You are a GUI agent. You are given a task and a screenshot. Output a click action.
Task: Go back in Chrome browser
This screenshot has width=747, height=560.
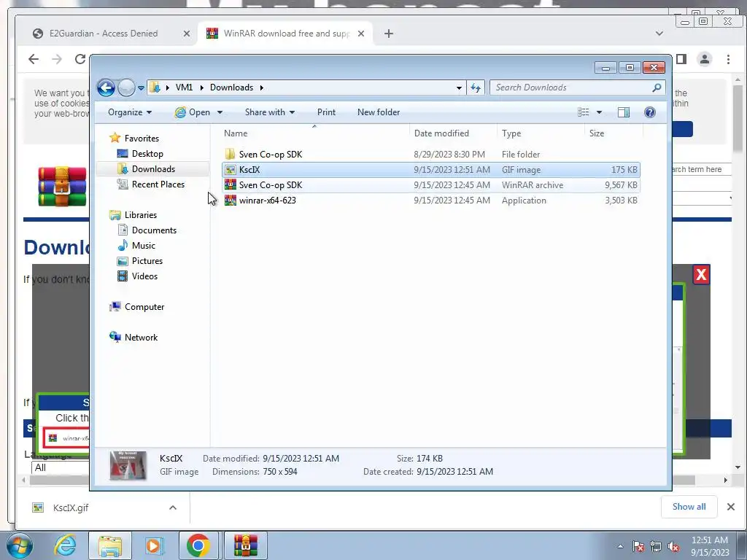[34, 59]
